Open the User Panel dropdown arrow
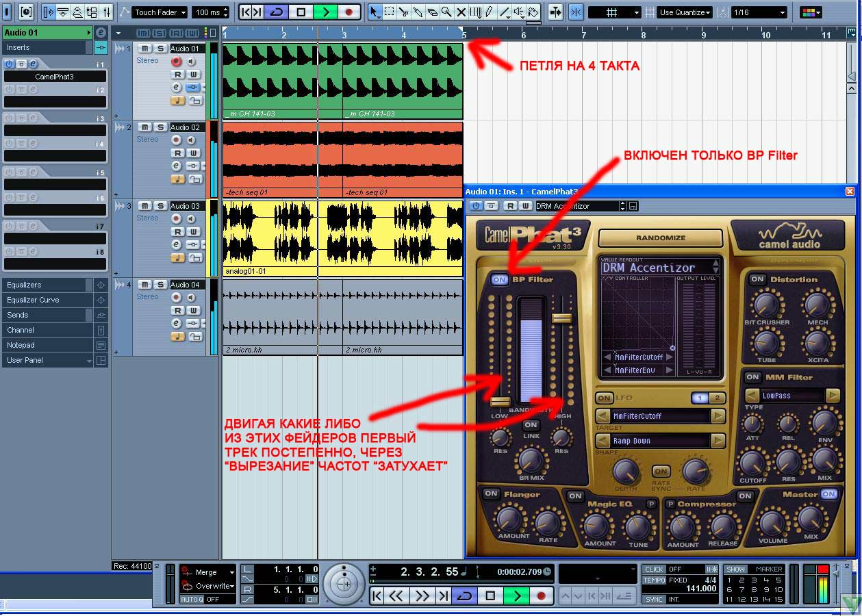862x616 pixels. [x=88, y=361]
